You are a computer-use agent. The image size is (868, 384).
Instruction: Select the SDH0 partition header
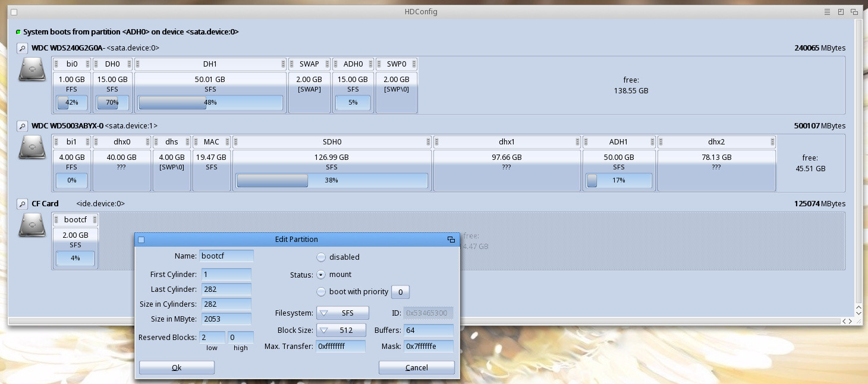pyautogui.click(x=332, y=142)
